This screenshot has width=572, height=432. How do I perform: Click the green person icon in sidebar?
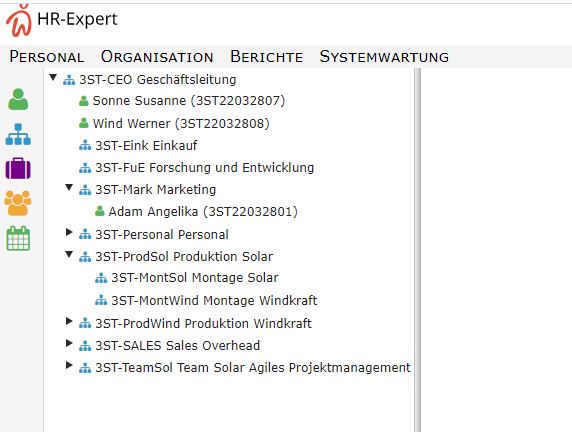(18, 99)
